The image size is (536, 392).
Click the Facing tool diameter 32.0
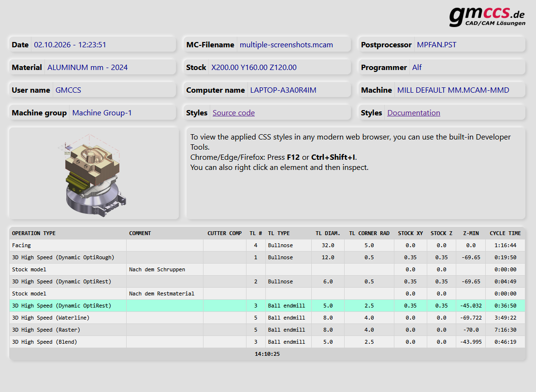pos(328,245)
